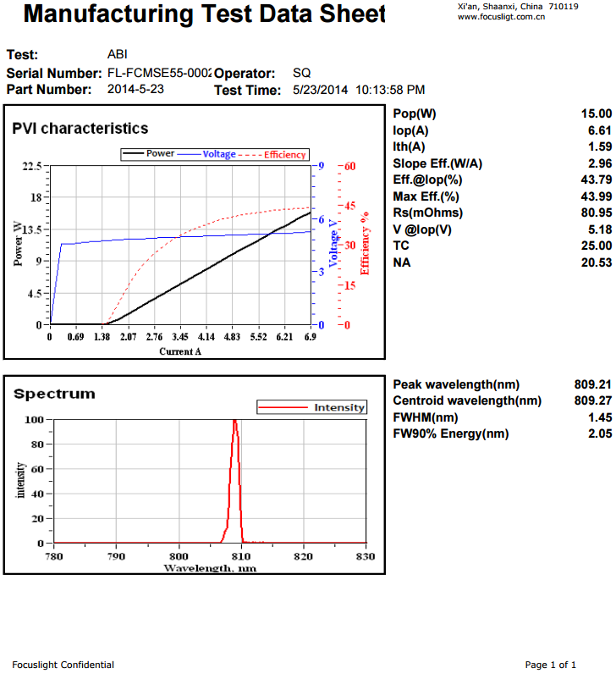The image size is (616, 679).
Task: Click the 100 tick on intensity axis
Action: [x=34, y=420]
